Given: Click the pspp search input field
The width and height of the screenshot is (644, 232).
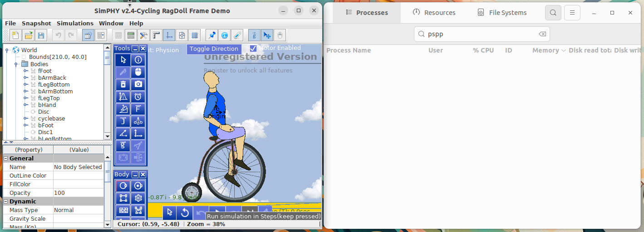Looking at the screenshot, I should pos(482,34).
